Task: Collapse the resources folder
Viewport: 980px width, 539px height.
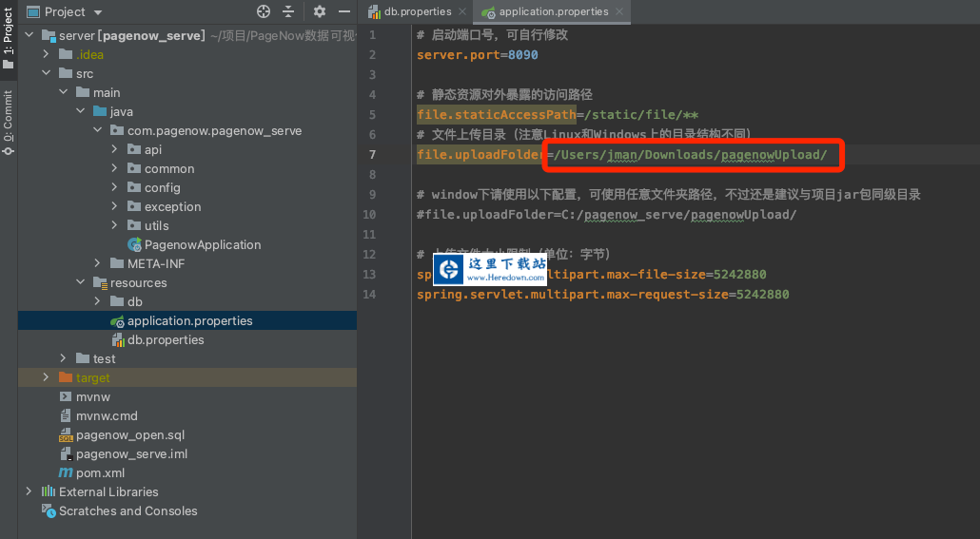Action: (81, 282)
